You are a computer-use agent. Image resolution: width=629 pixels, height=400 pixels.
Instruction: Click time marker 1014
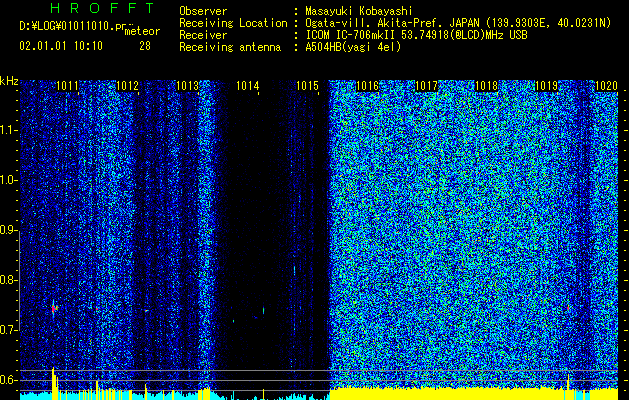tap(248, 85)
